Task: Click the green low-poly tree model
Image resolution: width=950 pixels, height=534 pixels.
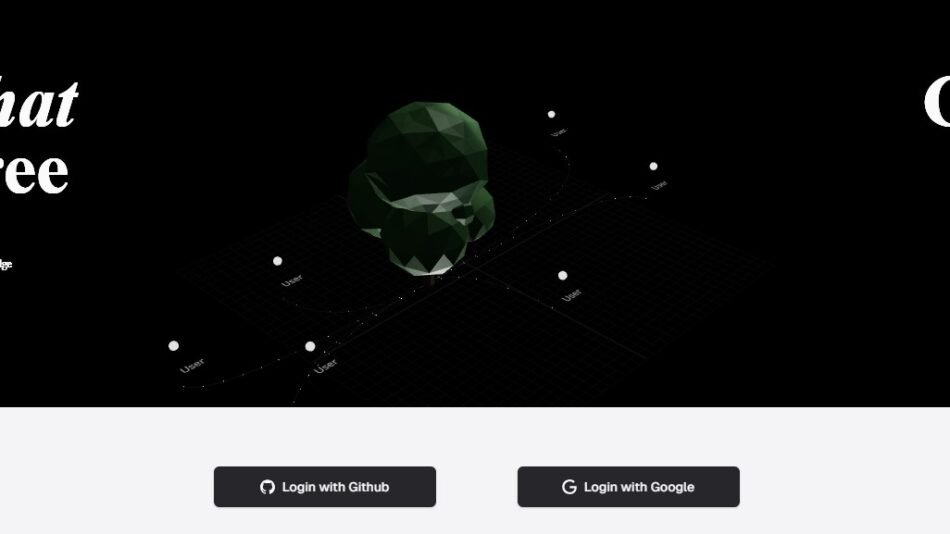Action: click(422, 188)
